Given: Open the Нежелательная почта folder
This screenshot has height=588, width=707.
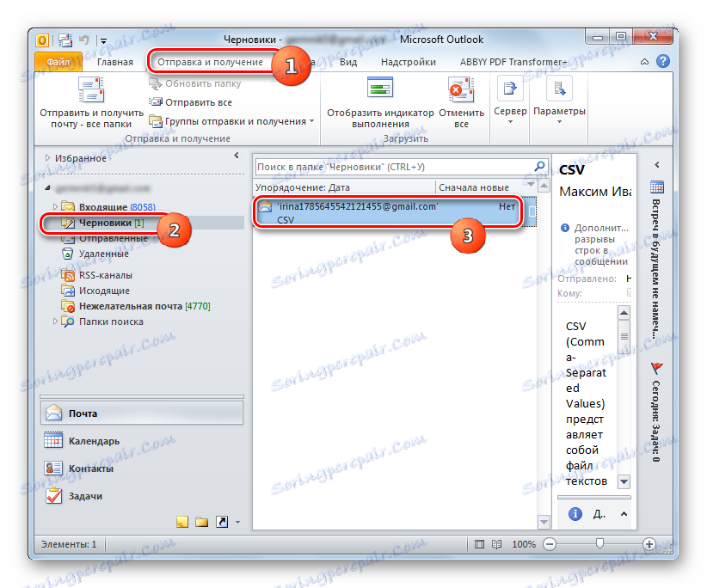Looking at the screenshot, I should click(136, 306).
